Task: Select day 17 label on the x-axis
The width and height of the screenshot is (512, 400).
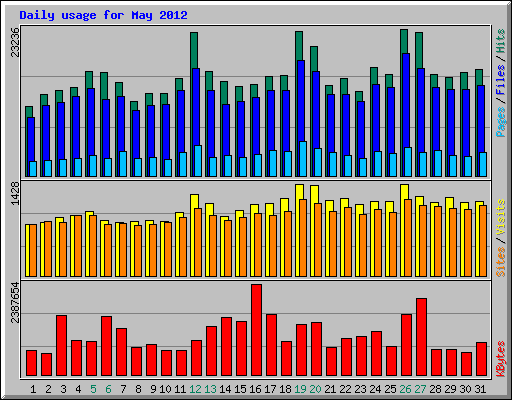Action: 270,389
